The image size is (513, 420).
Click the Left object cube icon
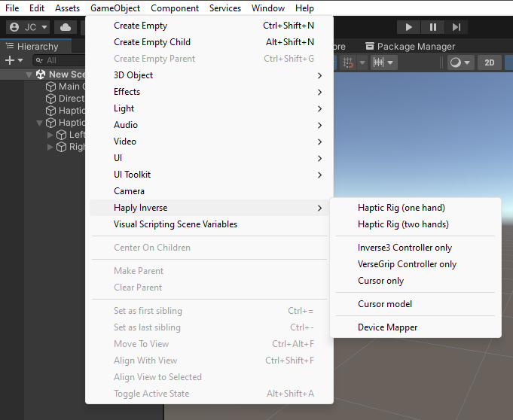pos(61,135)
